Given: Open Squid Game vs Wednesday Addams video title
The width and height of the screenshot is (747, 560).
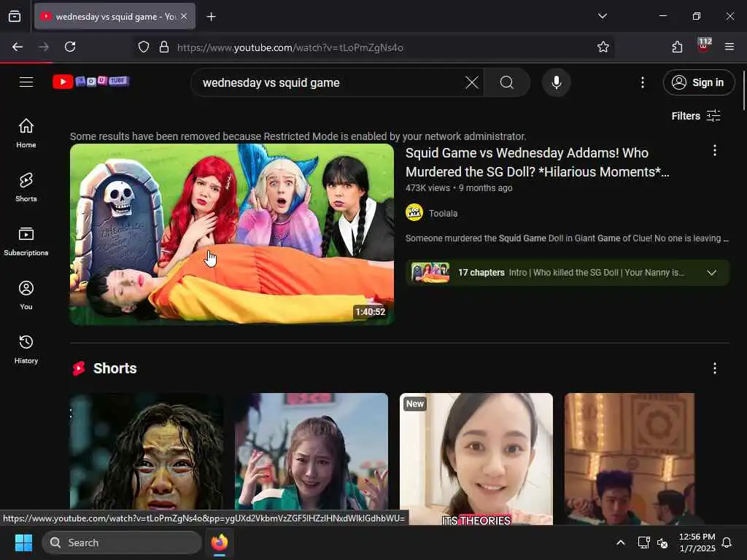Looking at the screenshot, I should [x=537, y=163].
